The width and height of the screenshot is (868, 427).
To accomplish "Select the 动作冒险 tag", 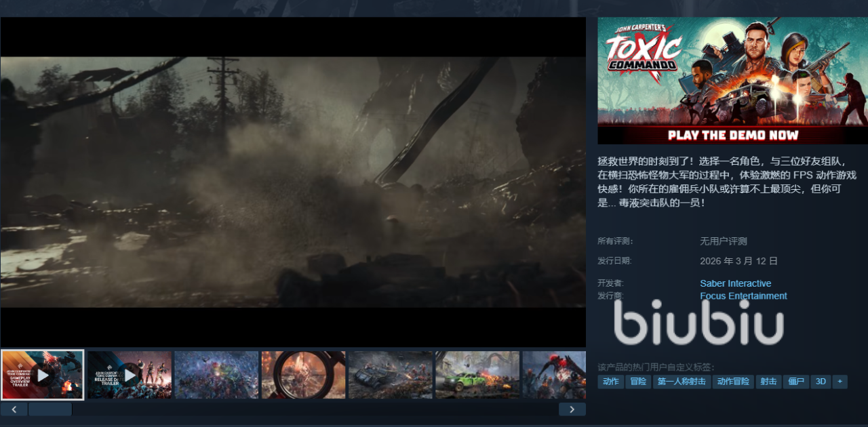I will [x=733, y=382].
